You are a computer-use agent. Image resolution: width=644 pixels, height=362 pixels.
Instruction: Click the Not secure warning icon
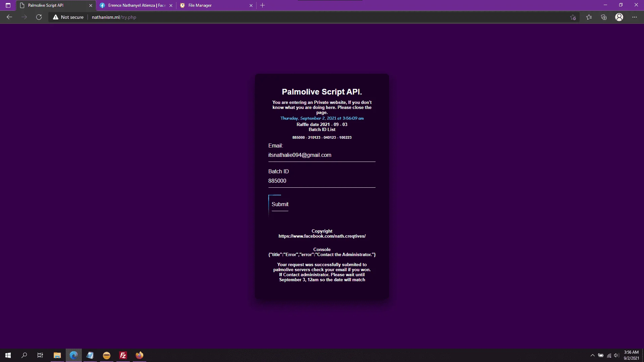56,17
